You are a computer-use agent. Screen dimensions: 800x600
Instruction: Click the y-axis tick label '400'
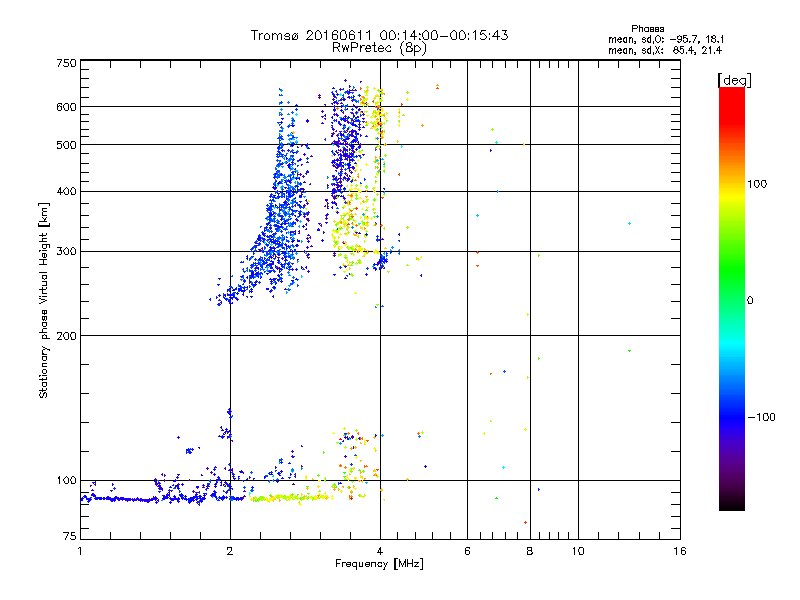(x=66, y=191)
